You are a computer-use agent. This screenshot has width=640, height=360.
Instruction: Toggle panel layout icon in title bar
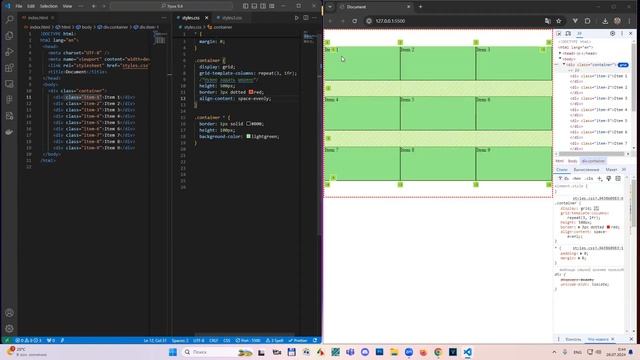pos(254,6)
